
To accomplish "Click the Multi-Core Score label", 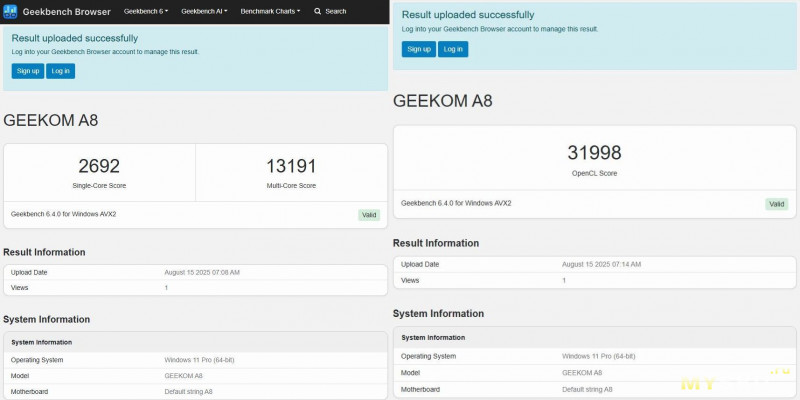I will click(x=291, y=186).
